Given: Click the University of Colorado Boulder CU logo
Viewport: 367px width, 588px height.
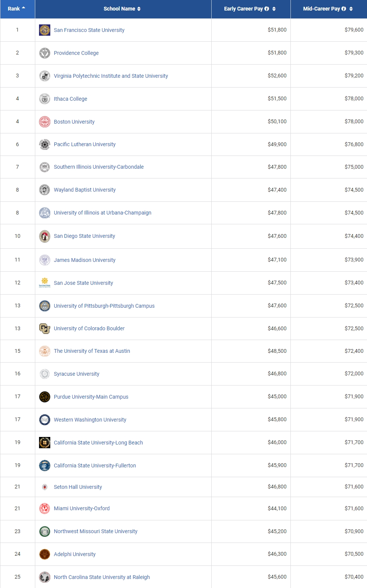Looking at the screenshot, I should coord(45,328).
